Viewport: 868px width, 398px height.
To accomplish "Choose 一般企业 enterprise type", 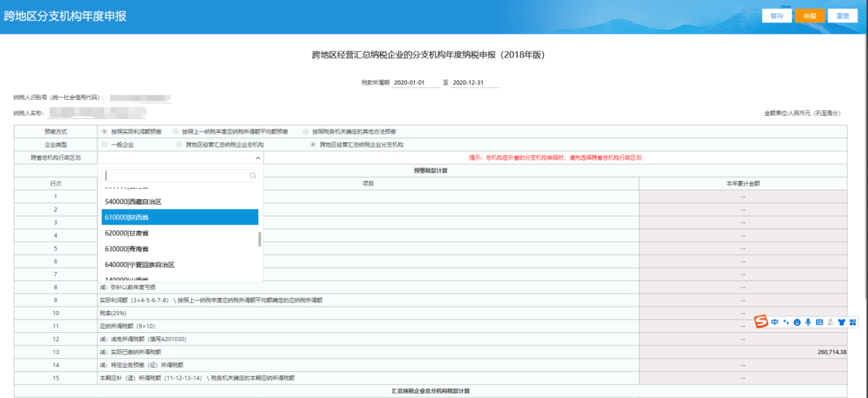I will 105,145.
